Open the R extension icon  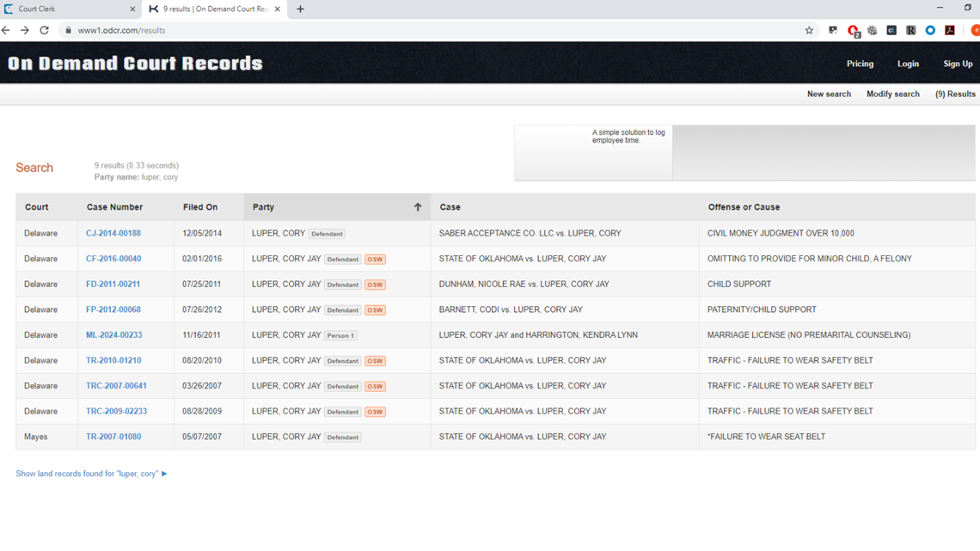coord(911,30)
